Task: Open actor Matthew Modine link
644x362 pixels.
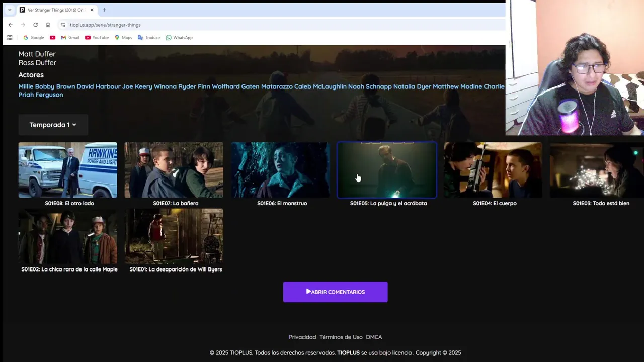Action: pos(457,86)
